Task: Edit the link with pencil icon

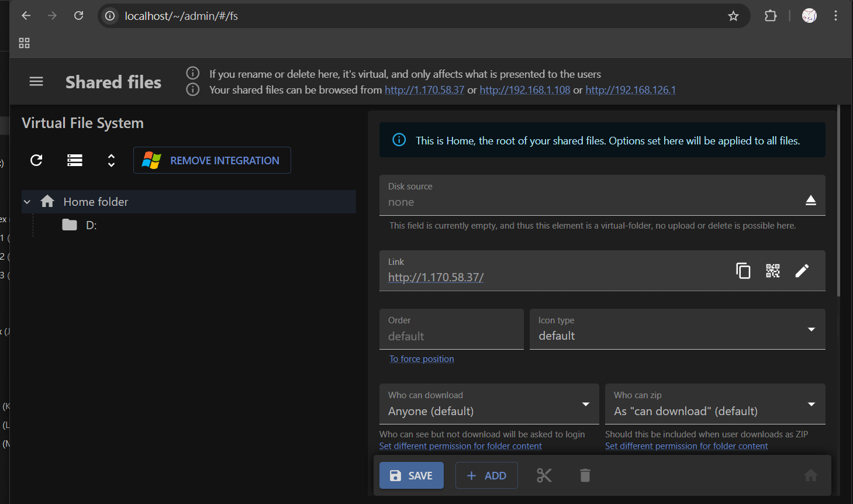Action: [802, 271]
